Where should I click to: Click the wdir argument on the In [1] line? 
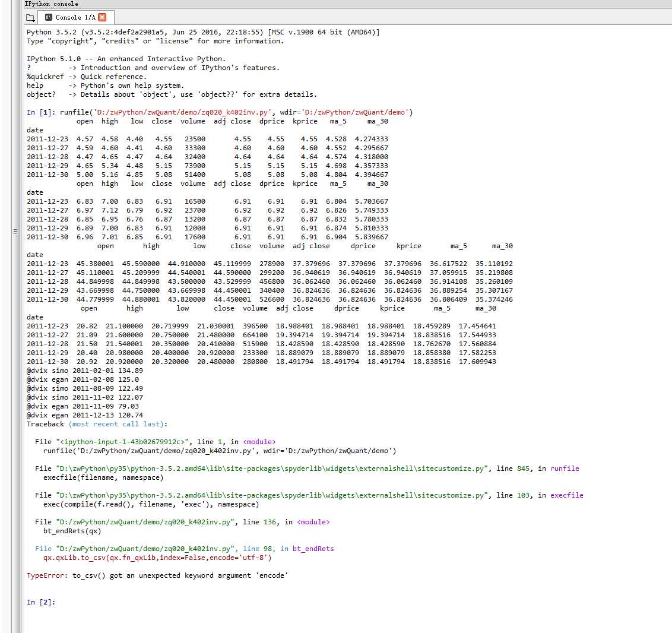(x=344, y=112)
